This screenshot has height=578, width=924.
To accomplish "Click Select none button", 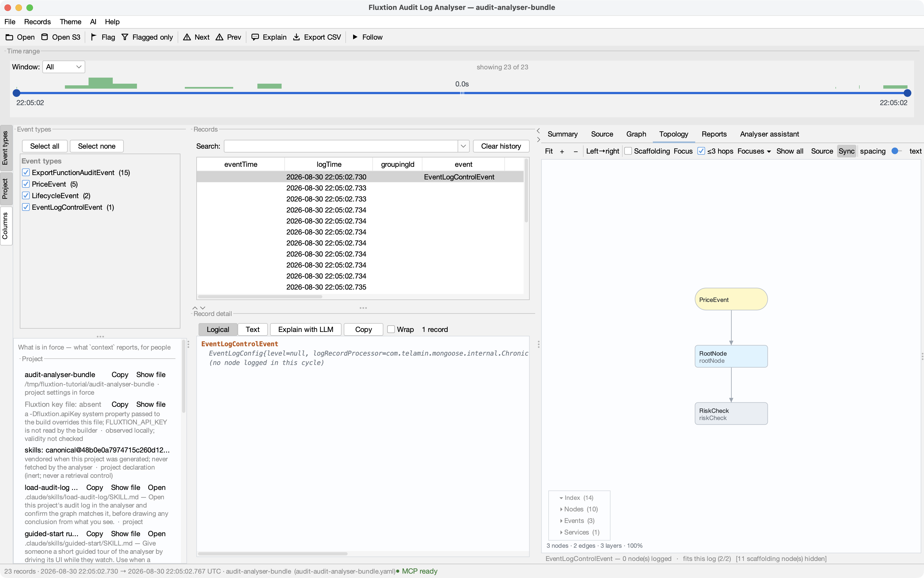I will click(97, 146).
